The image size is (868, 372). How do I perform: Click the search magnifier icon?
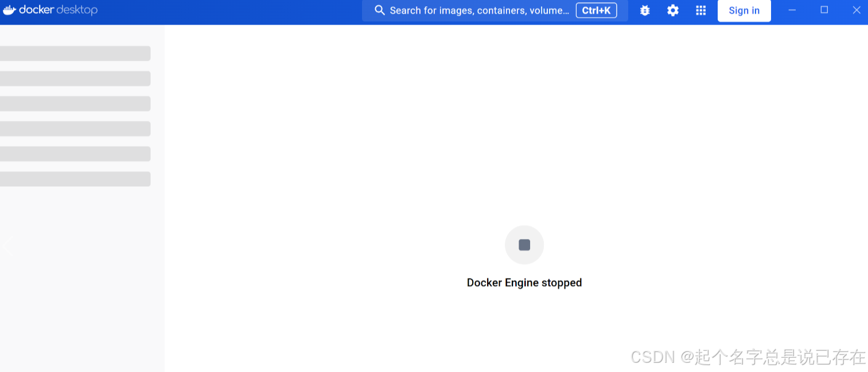[x=379, y=10]
